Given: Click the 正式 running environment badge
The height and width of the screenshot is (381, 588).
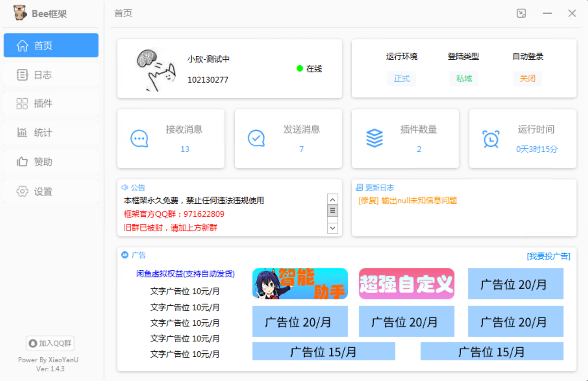Looking at the screenshot, I should pyautogui.click(x=401, y=79).
